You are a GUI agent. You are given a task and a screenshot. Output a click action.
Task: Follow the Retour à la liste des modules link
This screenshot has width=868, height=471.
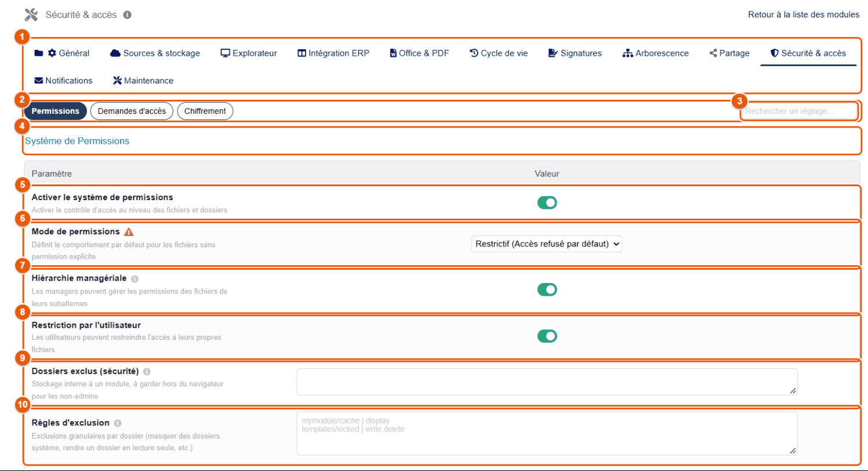pos(804,15)
